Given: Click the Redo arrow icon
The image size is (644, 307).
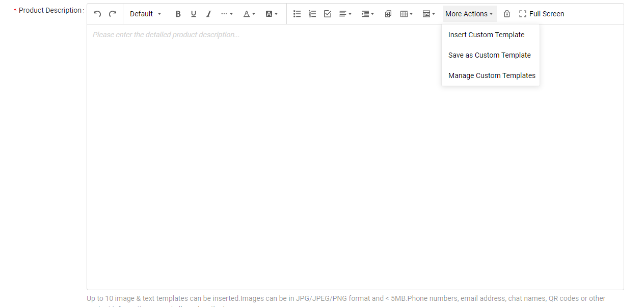Looking at the screenshot, I should point(113,14).
